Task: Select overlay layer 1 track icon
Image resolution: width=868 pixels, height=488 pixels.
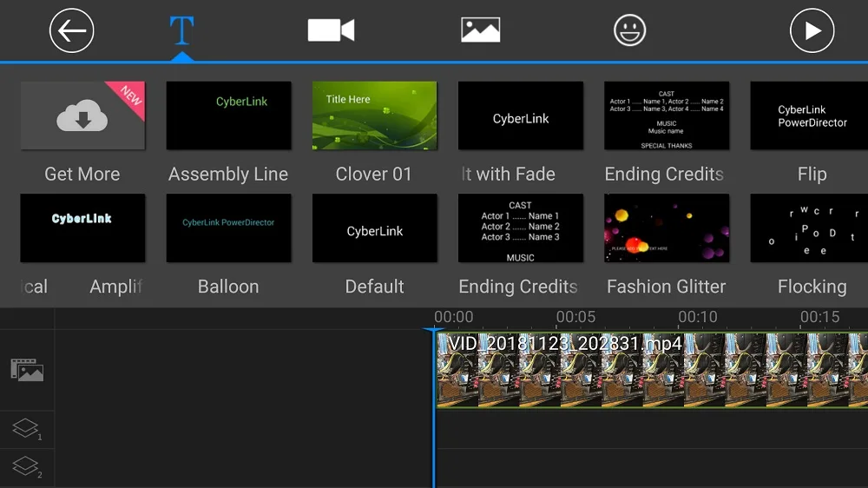Action: (27, 429)
